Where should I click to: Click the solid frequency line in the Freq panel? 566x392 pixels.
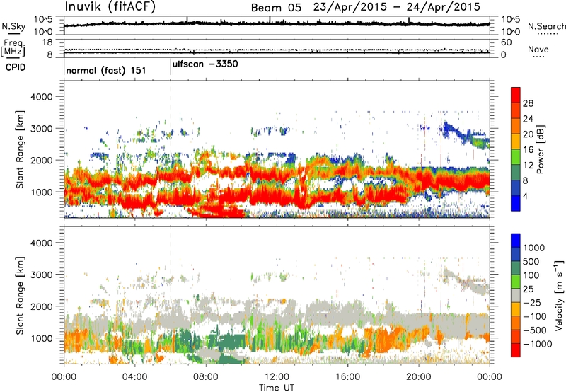tap(277, 52)
